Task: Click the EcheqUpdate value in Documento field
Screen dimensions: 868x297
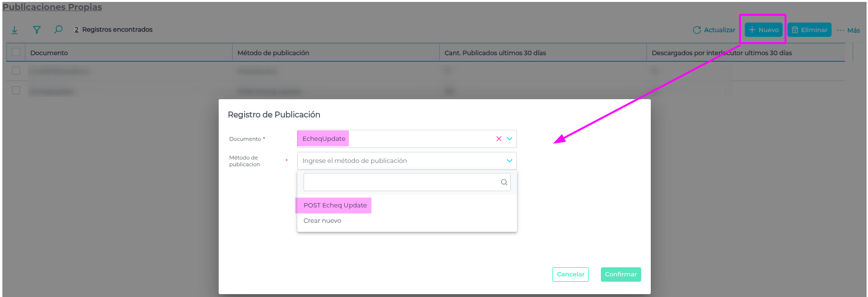Action: point(324,138)
